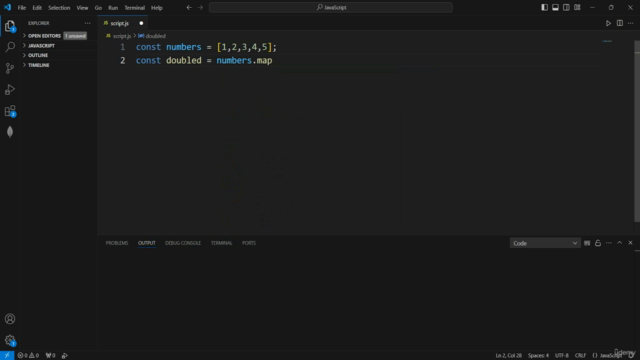
Task: Click UTF-8 encoding status
Action: click(x=562, y=356)
